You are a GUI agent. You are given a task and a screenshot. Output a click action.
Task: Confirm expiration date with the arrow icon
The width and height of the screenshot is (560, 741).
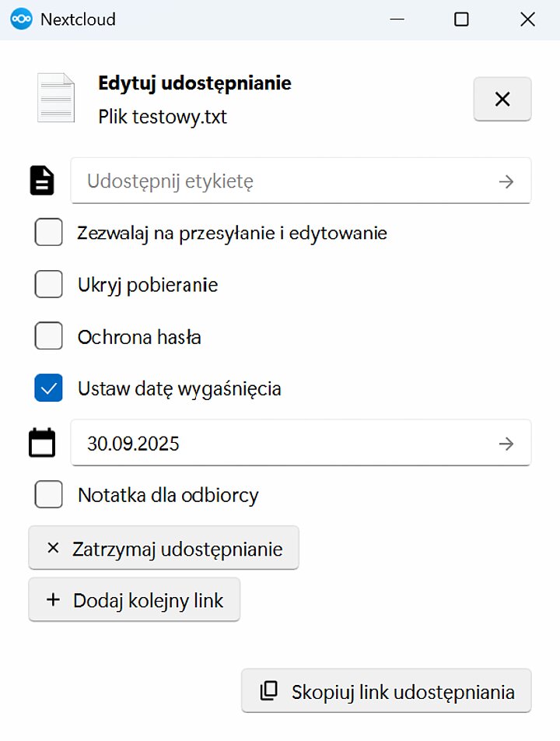click(x=506, y=444)
